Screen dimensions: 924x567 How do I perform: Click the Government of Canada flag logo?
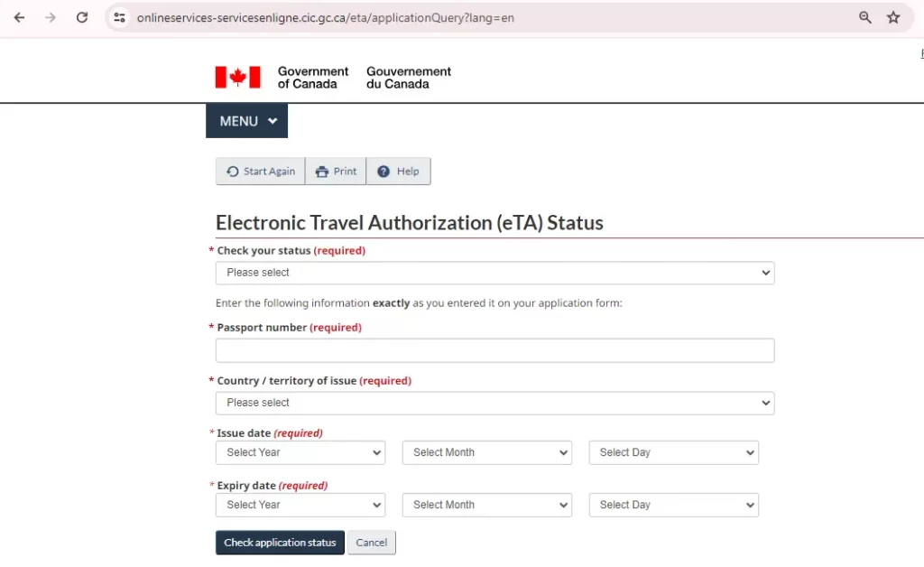pyautogui.click(x=236, y=77)
